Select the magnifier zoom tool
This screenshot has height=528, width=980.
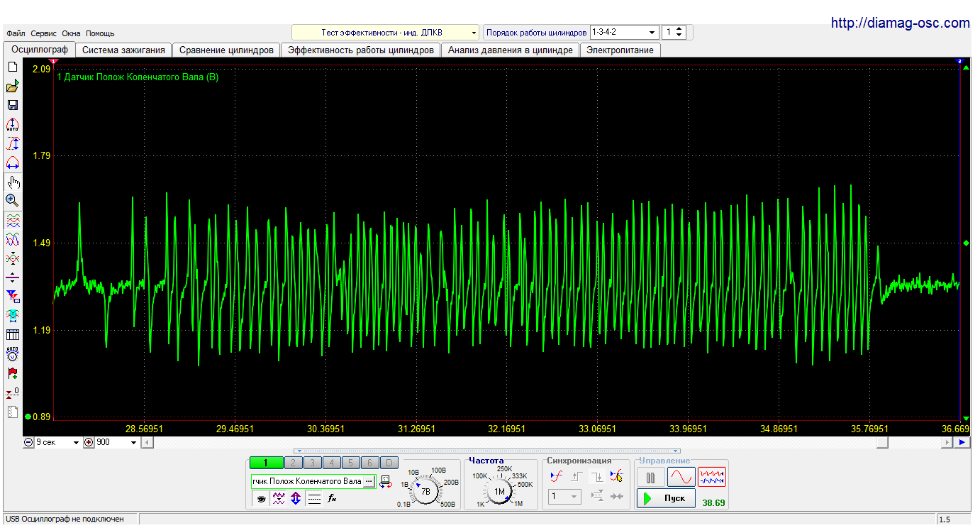tap(12, 201)
